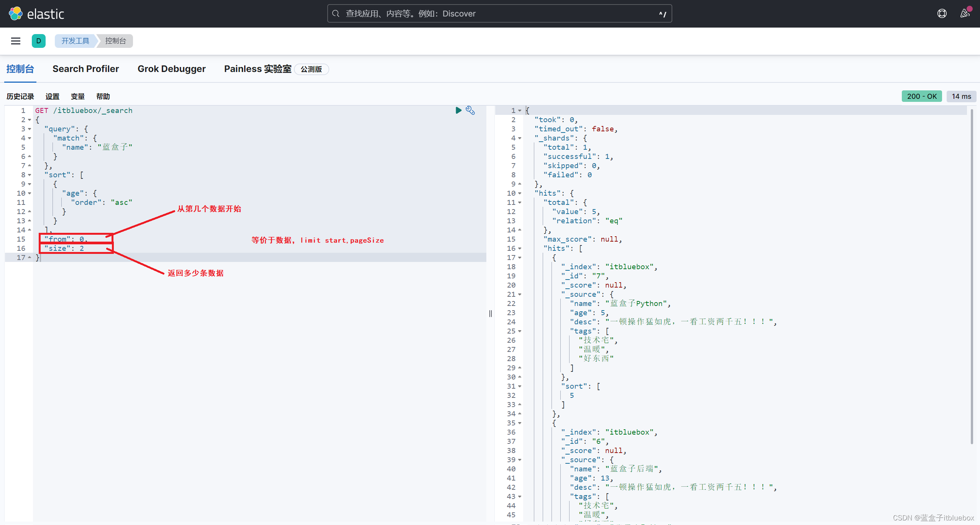The height and width of the screenshot is (525, 980).
Task: Open the hamburger navigation menu
Action: click(16, 41)
